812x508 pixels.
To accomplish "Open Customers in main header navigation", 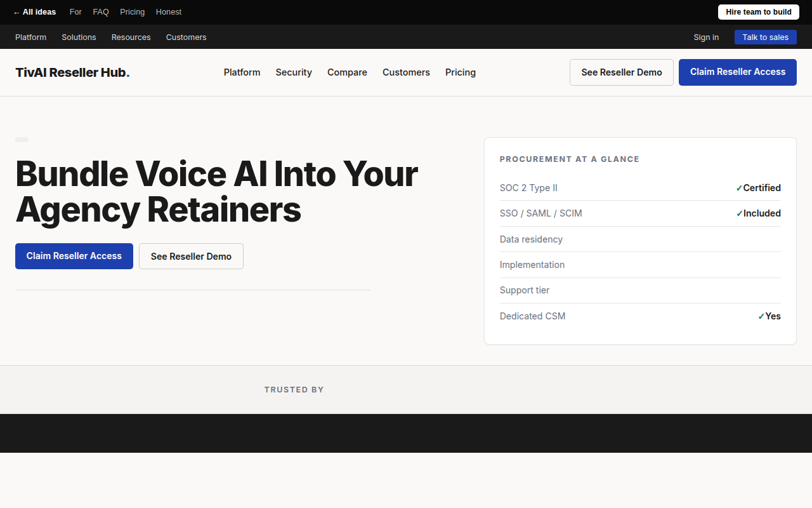I will [x=406, y=72].
